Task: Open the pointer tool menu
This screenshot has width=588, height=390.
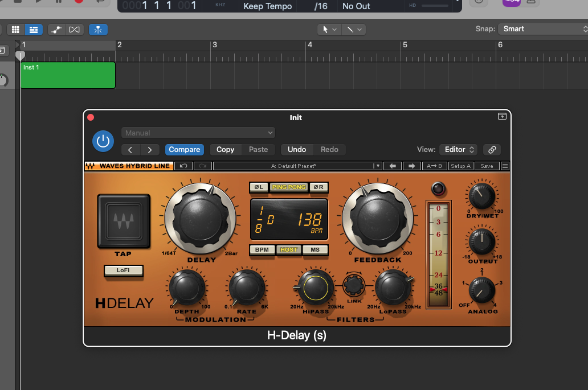Action: pyautogui.click(x=329, y=29)
